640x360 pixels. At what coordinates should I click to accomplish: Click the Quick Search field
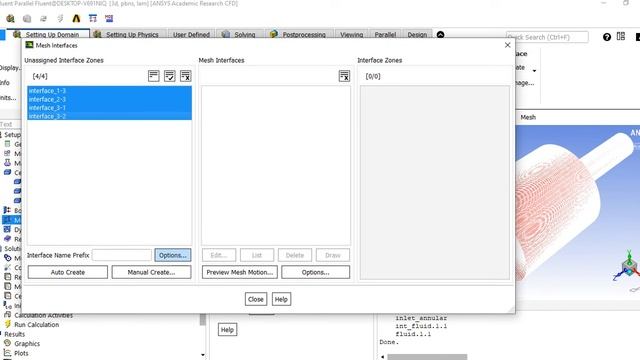[547, 37]
